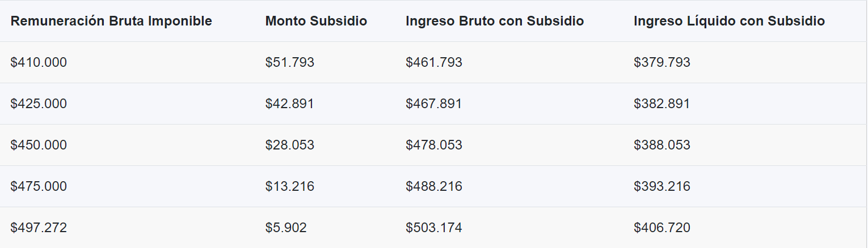The image size is (868, 248).
Task: Click the $28.053 subsidy amount
Action: 290,145
